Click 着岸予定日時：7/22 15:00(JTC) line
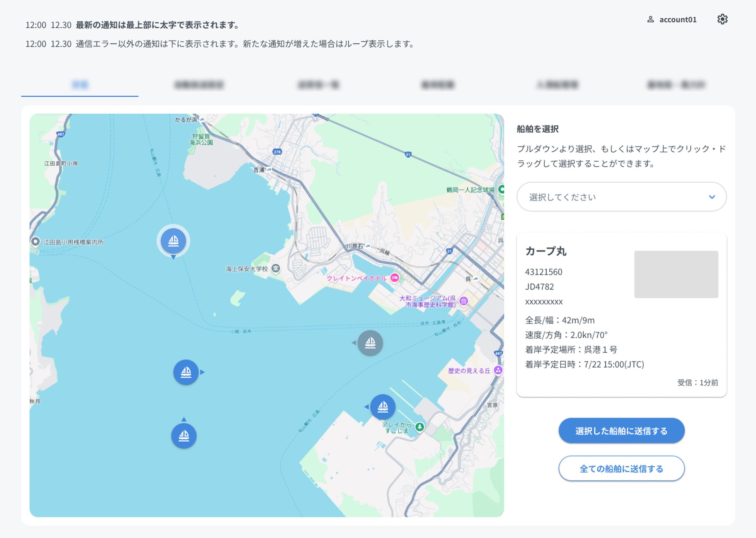This screenshot has width=756, height=538. (x=584, y=364)
